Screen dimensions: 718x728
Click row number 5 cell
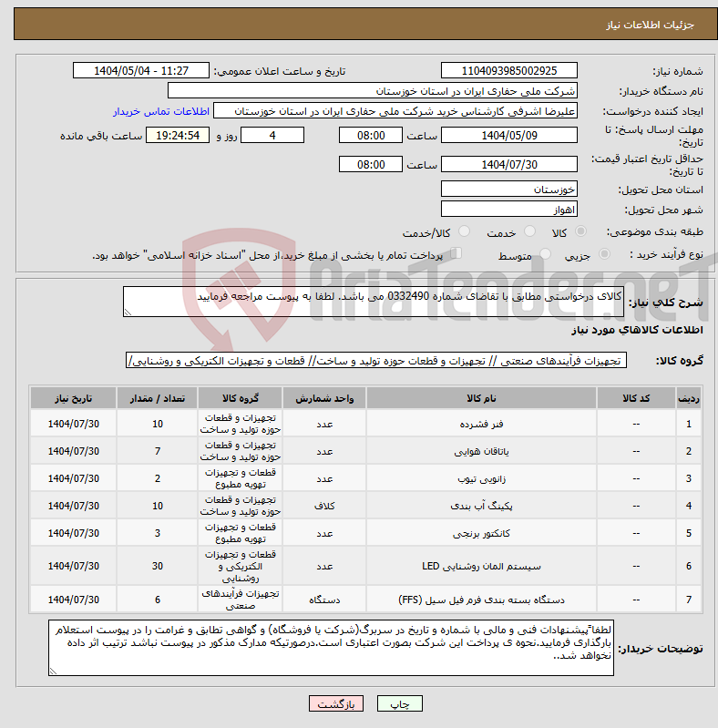coord(689,533)
